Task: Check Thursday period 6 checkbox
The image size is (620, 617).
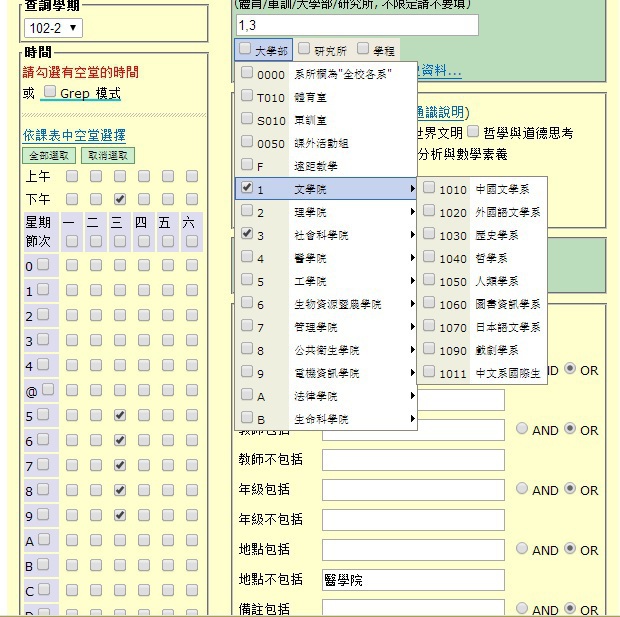Action: coord(144,440)
